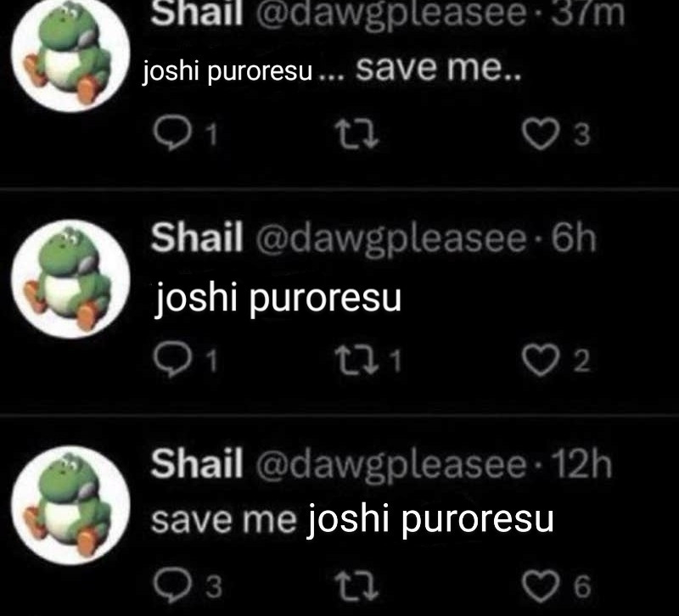Like the 37m tweet
This screenshot has height=616, width=679.
[541, 135]
